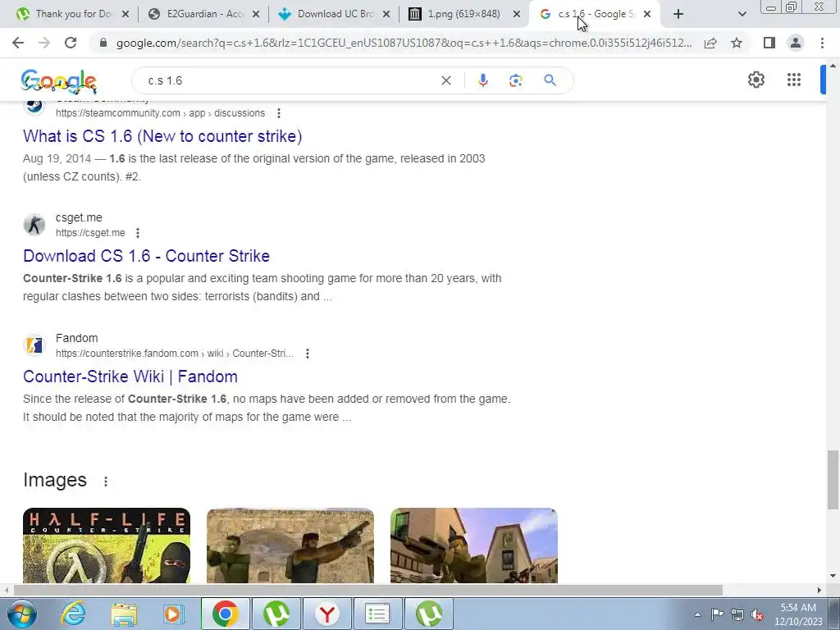Open the Chrome profile avatar
The width and height of the screenshot is (840, 630).
coord(796,43)
